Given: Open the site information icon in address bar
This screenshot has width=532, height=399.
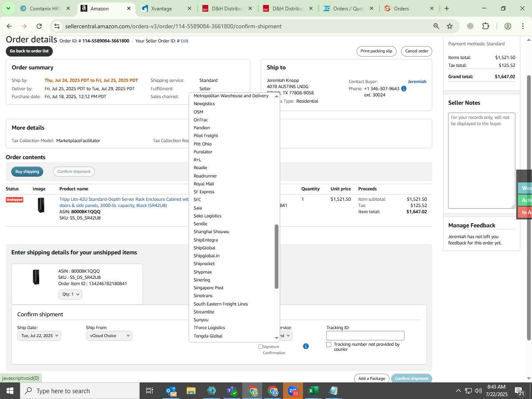Looking at the screenshot, I should click(57, 26).
